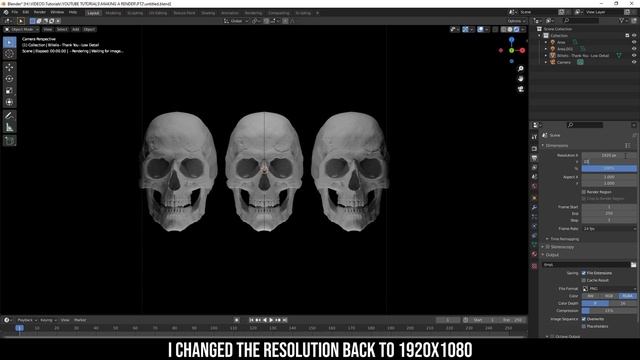Open the View Layer properties tab icon
640x360 pixels.
click(x=534, y=168)
